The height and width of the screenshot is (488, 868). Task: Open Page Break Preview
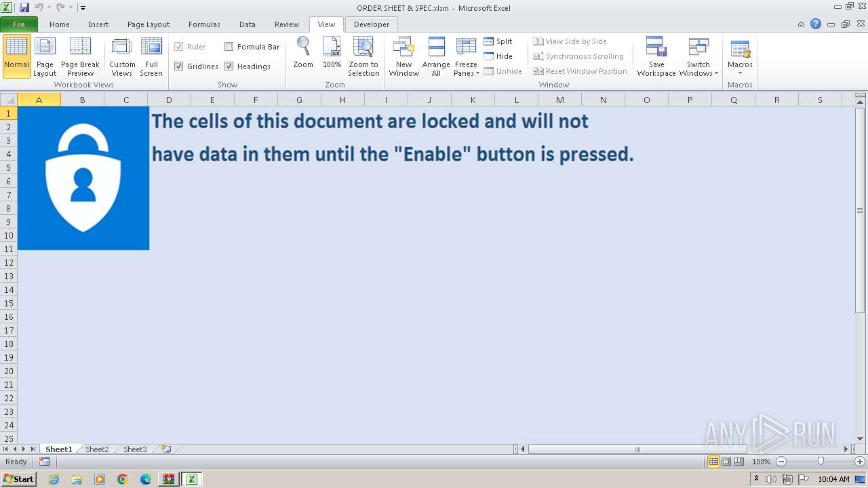coord(80,56)
